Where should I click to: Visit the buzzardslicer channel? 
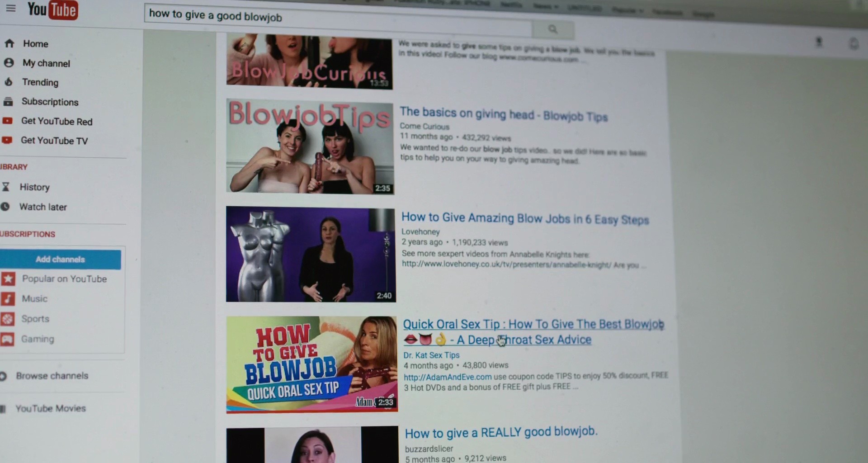[x=429, y=449]
